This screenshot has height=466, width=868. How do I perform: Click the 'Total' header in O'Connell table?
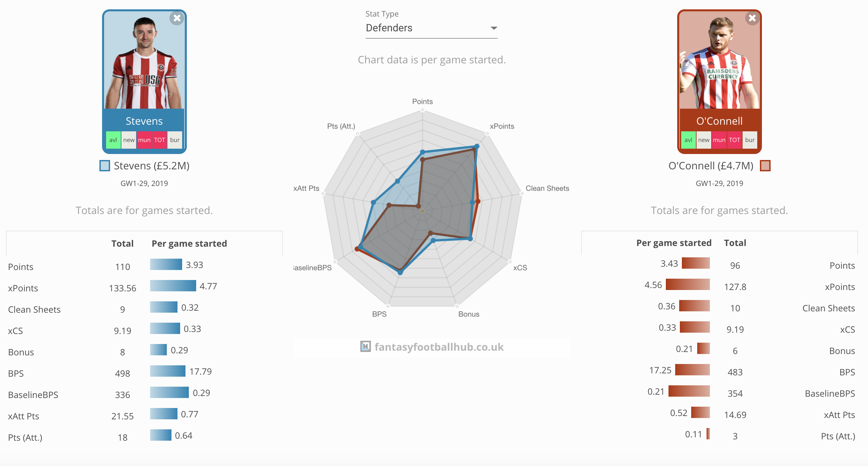pyautogui.click(x=735, y=243)
